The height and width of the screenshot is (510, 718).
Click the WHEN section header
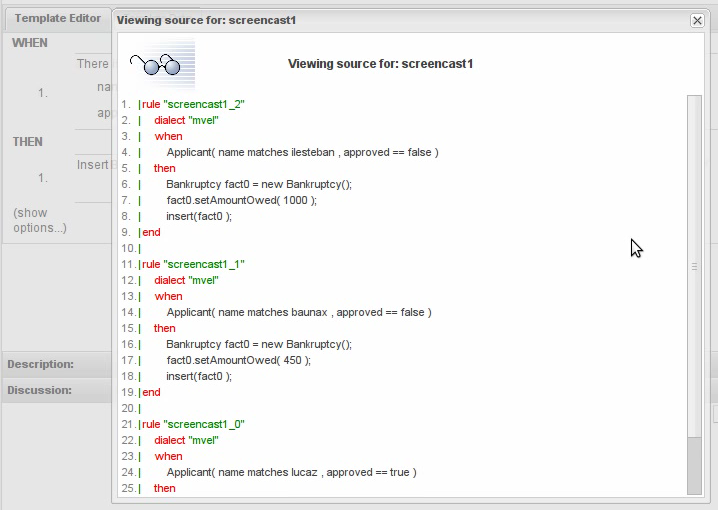(30, 43)
